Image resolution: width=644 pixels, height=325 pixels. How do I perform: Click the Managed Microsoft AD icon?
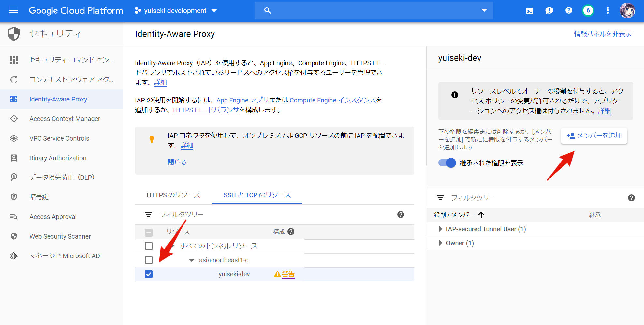click(14, 256)
